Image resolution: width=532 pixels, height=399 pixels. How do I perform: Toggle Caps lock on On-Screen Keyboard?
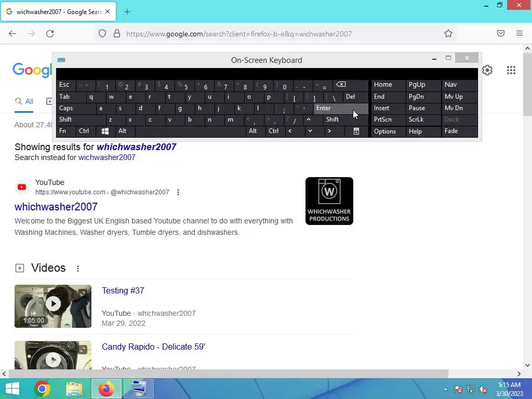click(76, 108)
